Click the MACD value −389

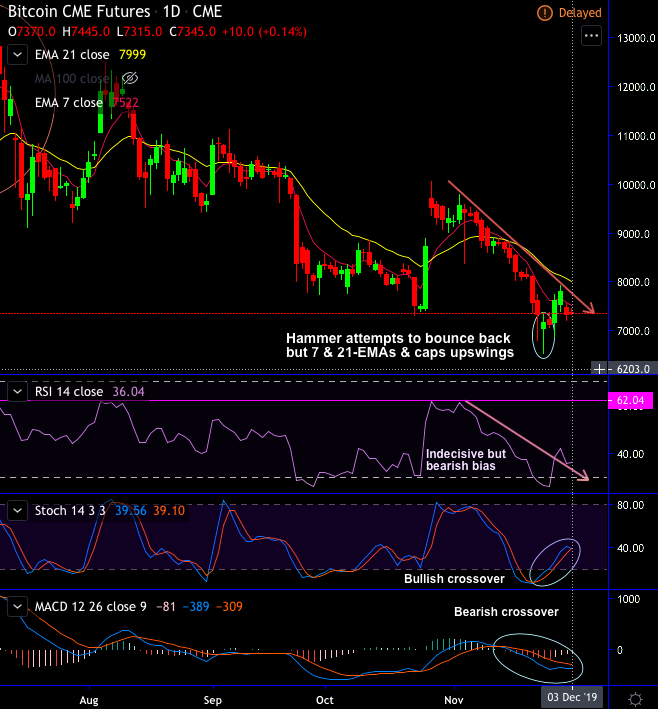click(x=196, y=606)
